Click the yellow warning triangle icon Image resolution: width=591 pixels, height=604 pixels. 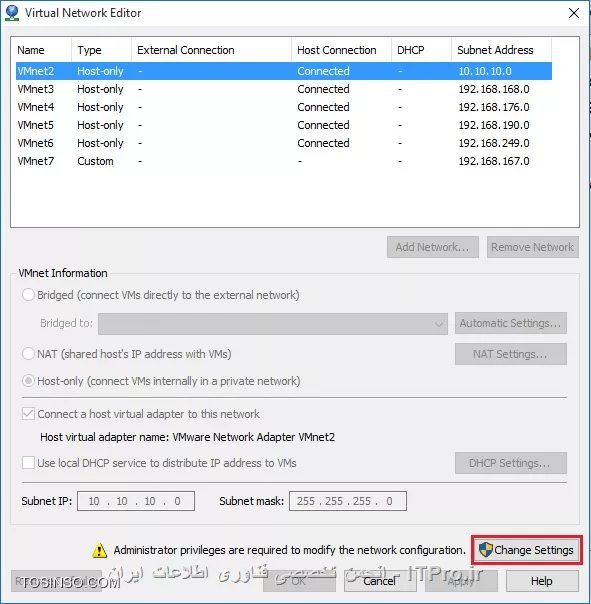tap(99, 550)
